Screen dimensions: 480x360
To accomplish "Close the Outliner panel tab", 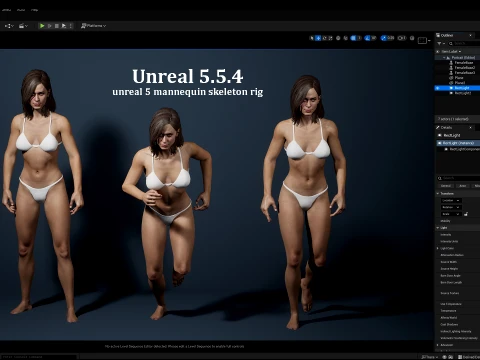I will 471,35.
